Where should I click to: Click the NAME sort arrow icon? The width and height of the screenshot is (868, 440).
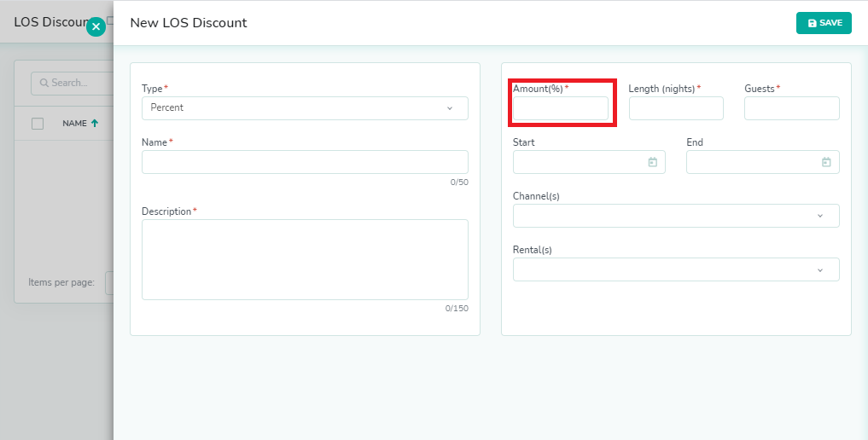pyautogui.click(x=95, y=124)
